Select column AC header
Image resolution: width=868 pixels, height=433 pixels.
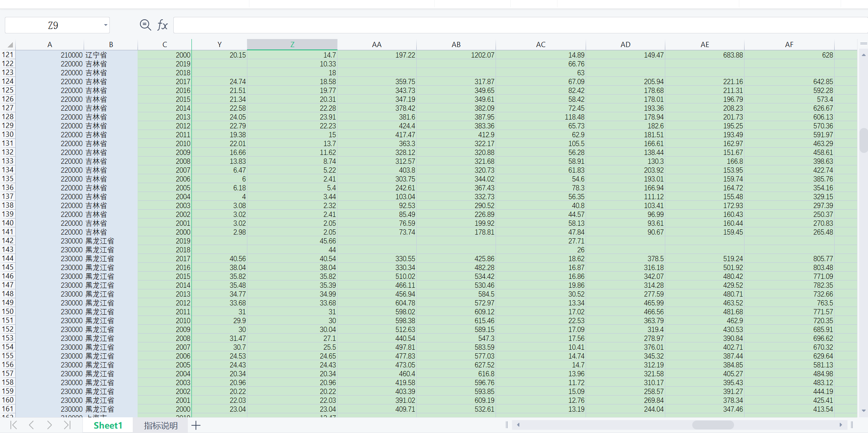click(541, 45)
